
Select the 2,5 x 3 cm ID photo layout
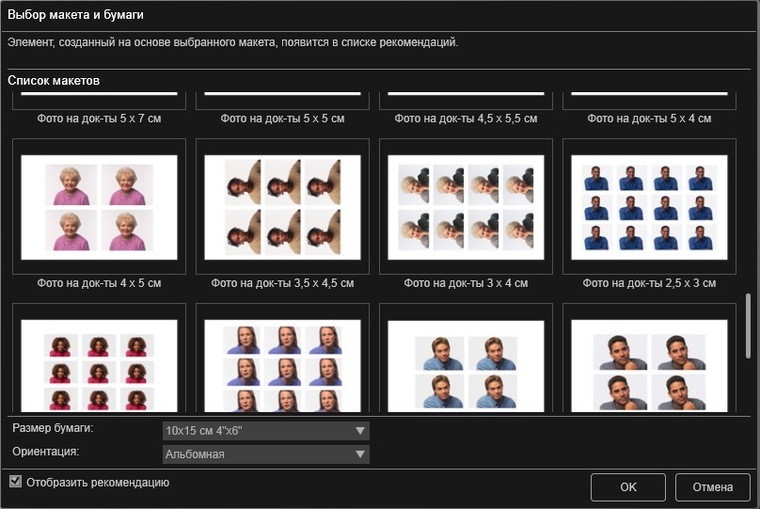(649, 205)
